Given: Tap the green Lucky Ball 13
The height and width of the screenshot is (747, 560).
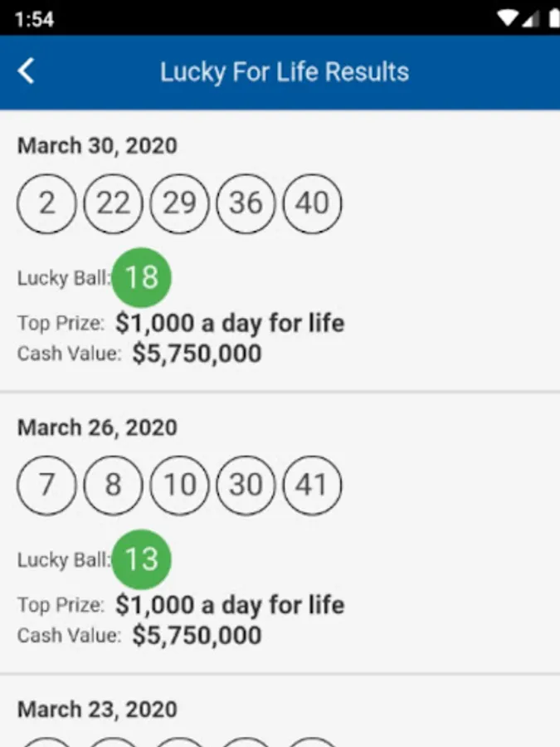Looking at the screenshot, I should point(141,559).
